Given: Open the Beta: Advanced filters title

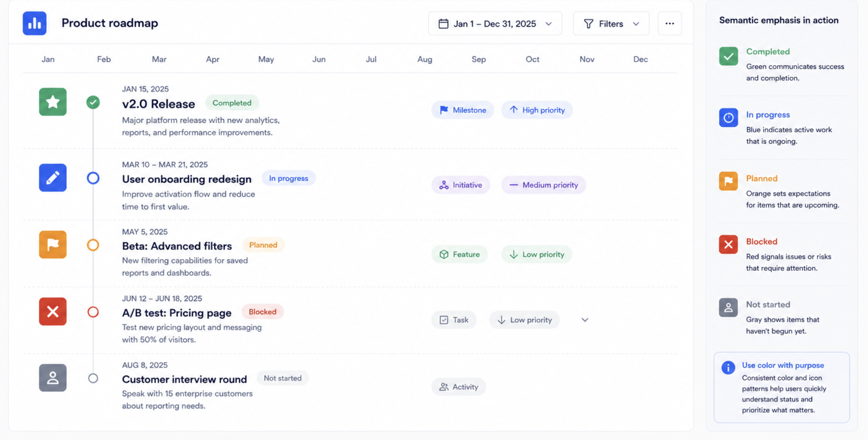Looking at the screenshot, I should click(x=177, y=246).
